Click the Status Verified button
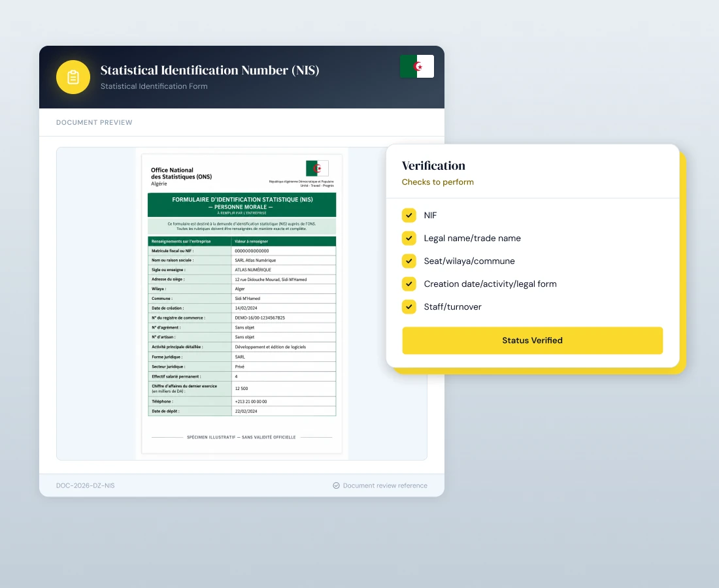This screenshot has height=588, width=719. click(x=532, y=340)
